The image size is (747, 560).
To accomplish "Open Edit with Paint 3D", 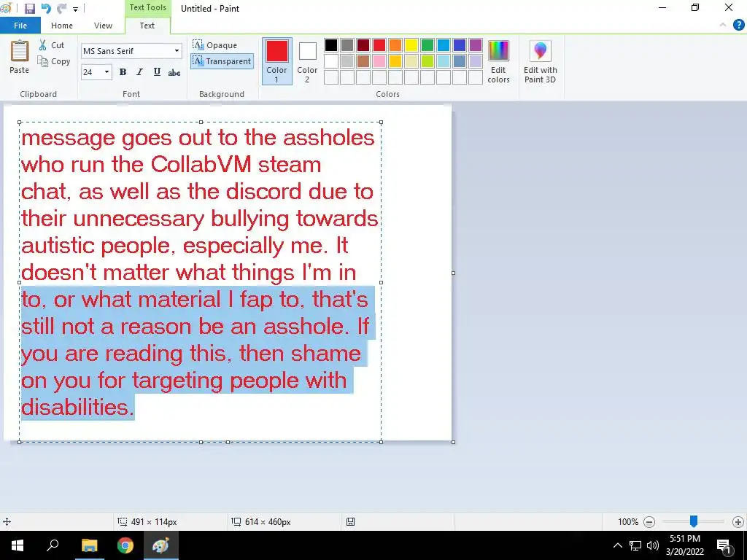I will click(x=541, y=62).
